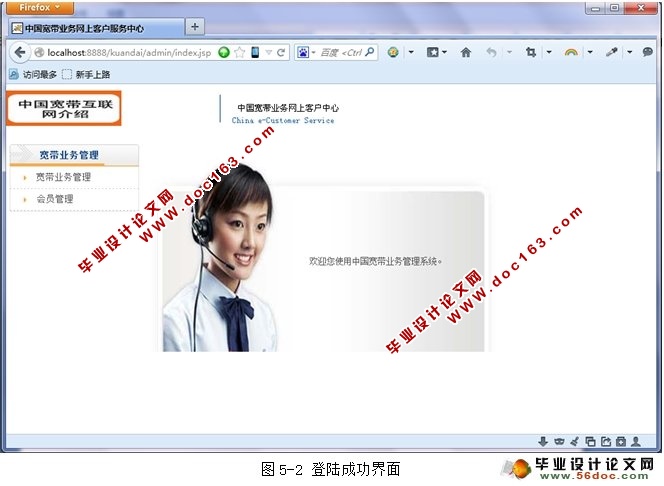Screen dimensions: 664x486
Task: Click the globe site identity icon
Action: pos(39,52)
